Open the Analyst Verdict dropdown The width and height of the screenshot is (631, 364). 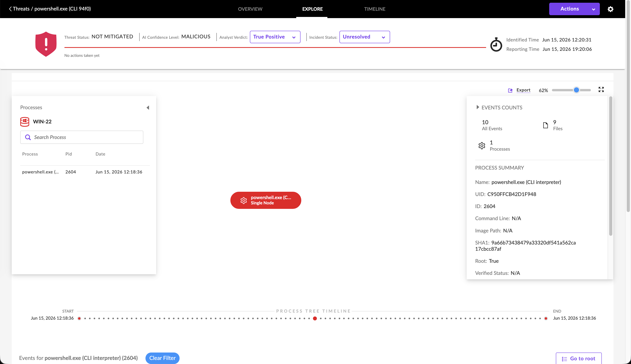(275, 37)
